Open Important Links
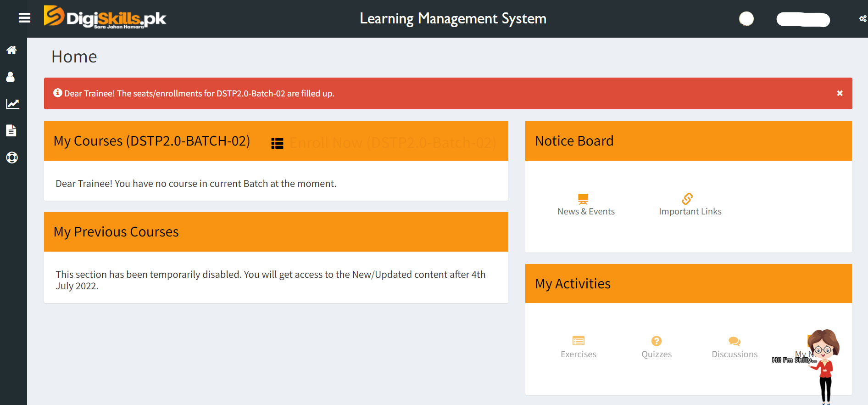The height and width of the screenshot is (405, 868). pos(690,205)
